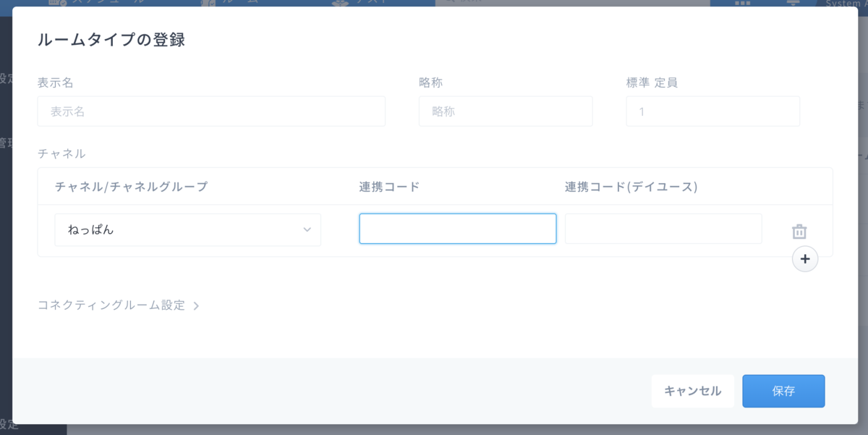The image size is (868, 435).
Task: Click the 略称 field label
Action: [430, 83]
